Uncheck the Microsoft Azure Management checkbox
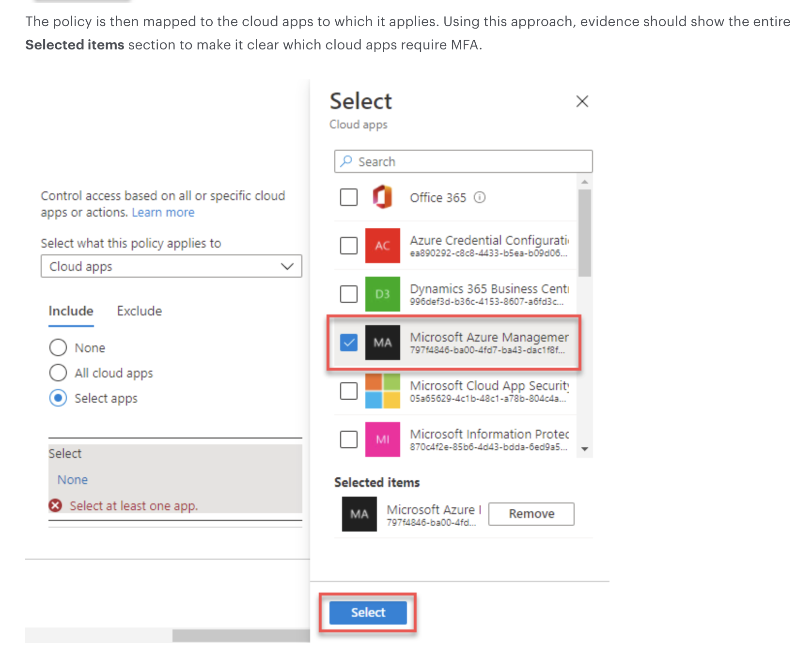 click(349, 343)
